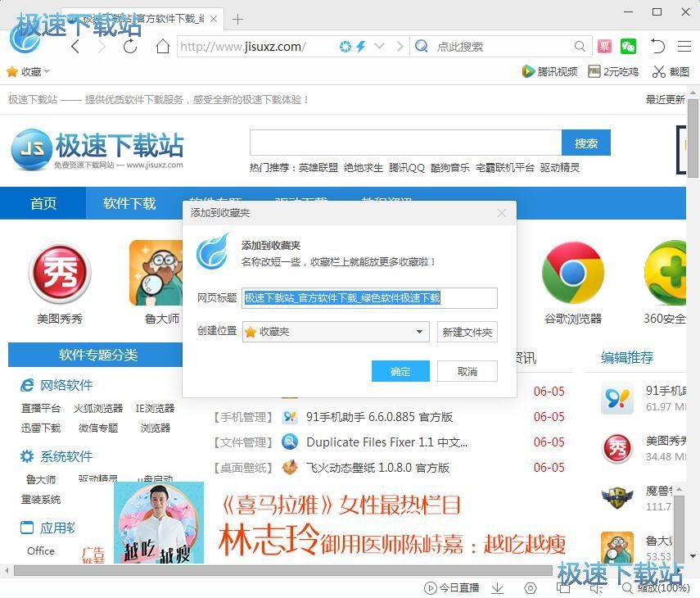
Task: Click the 【手机管理】 category tag
Action: pos(243,417)
